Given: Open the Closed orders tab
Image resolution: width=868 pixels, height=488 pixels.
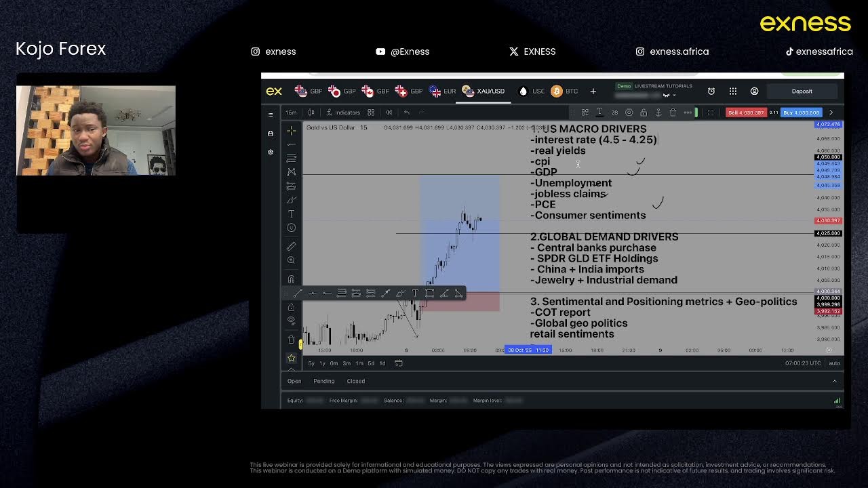Looking at the screenshot, I should click(356, 381).
